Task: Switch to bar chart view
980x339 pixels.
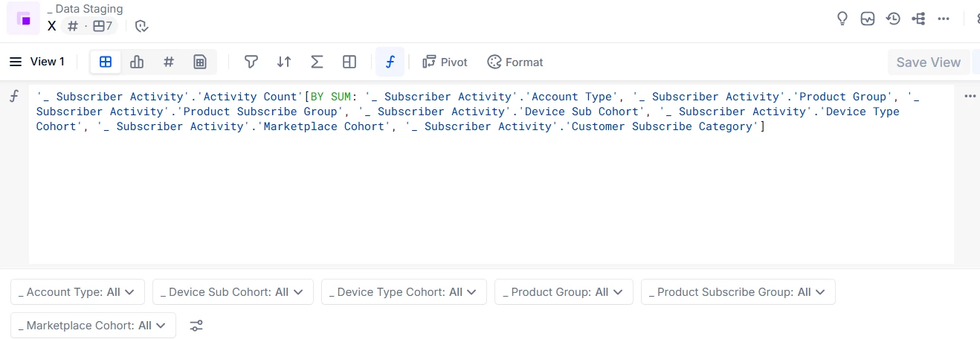Action: [137, 62]
